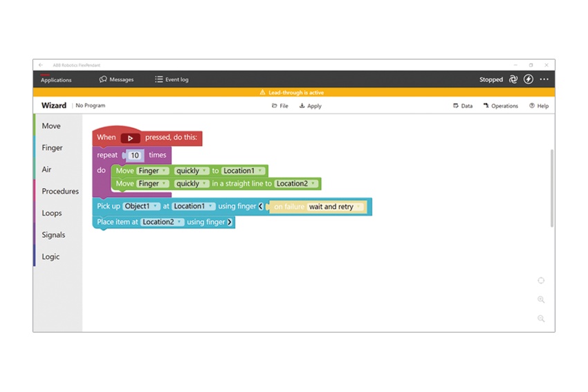Image resolution: width=588 pixels, height=392 pixels.
Task: Click the File folder icon
Action: coord(275,106)
